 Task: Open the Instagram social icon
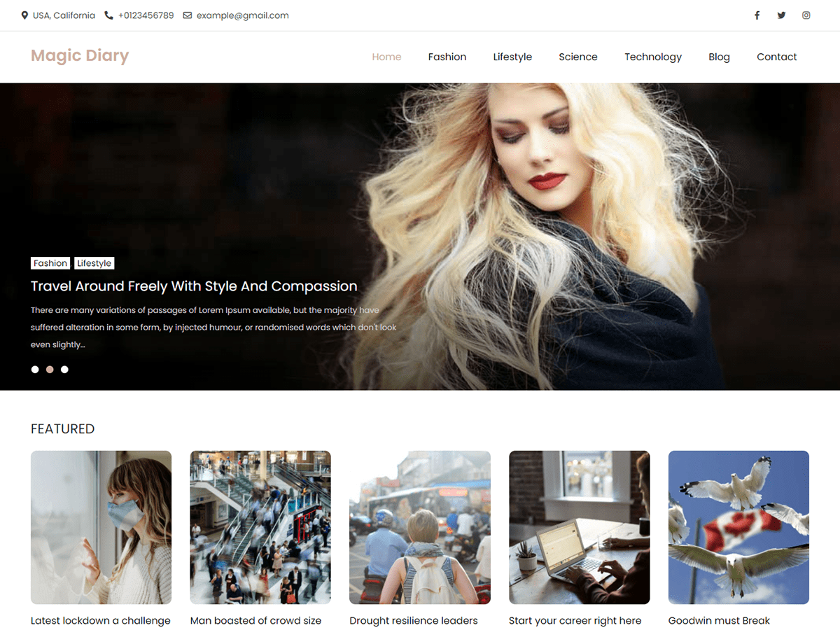click(806, 15)
